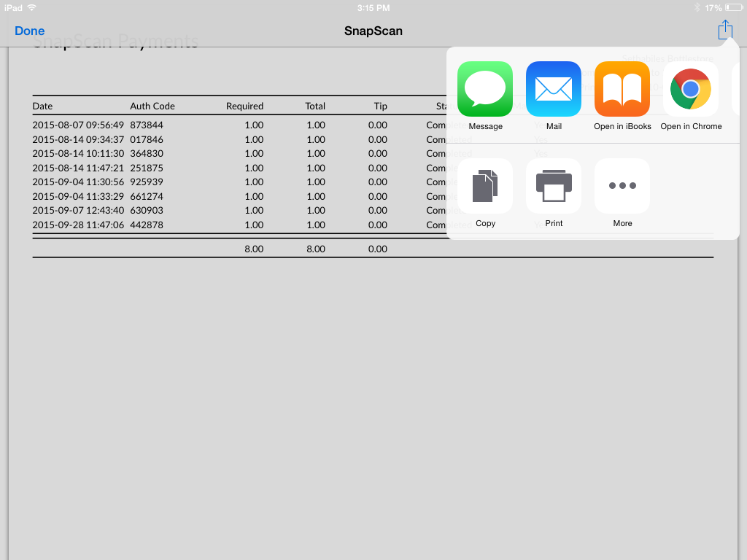747x560 pixels.
Task: Open the document in iBooks
Action: tap(622, 89)
